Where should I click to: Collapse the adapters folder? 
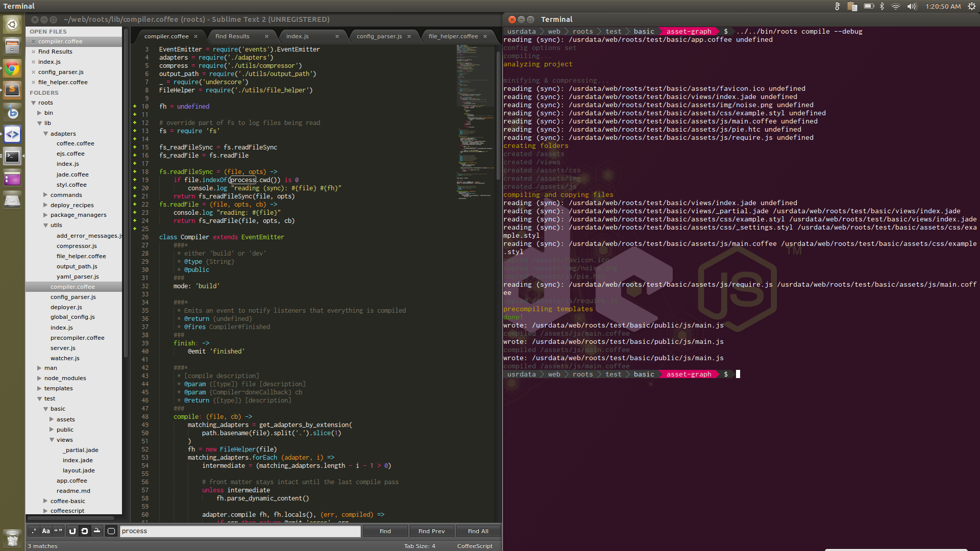coord(45,134)
